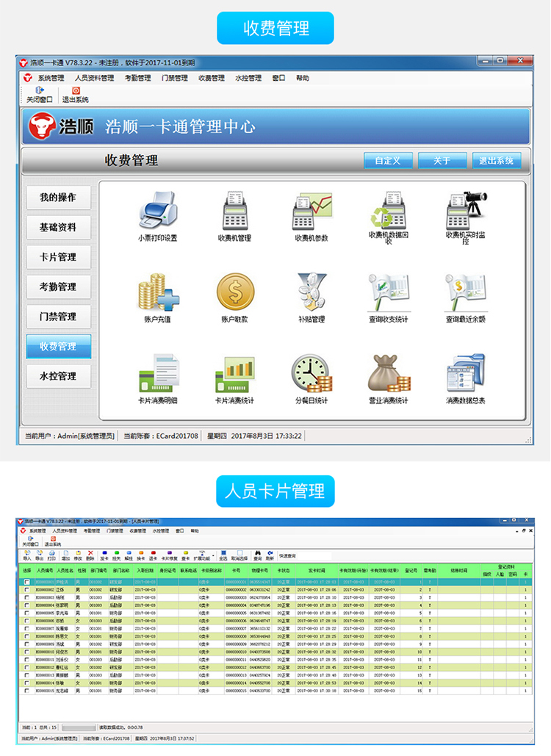Screen dimensions: 551x756
Task: Tick checkbox for row B00000002 江烁
Action: click(x=26, y=590)
